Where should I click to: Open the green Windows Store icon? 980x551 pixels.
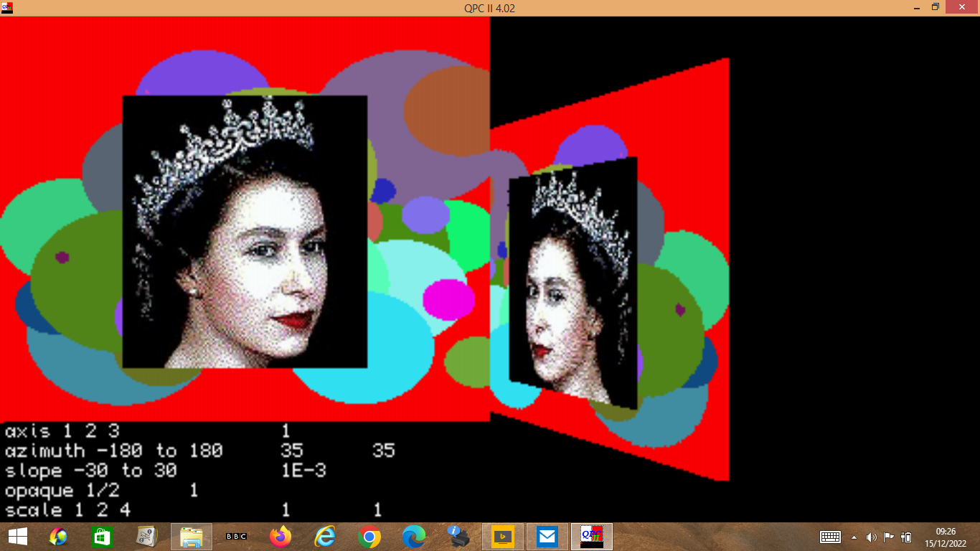pos(103,536)
